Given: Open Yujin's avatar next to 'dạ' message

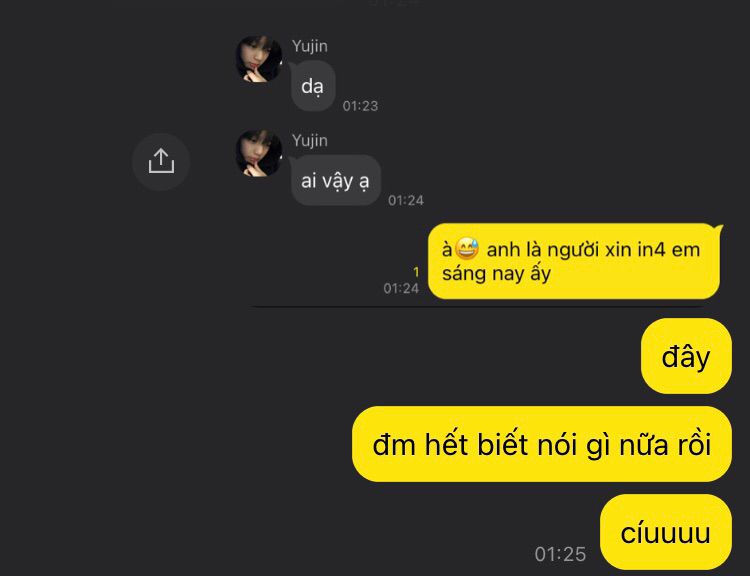Looking at the screenshot, I should pyautogui.click(x=259, y=59).
